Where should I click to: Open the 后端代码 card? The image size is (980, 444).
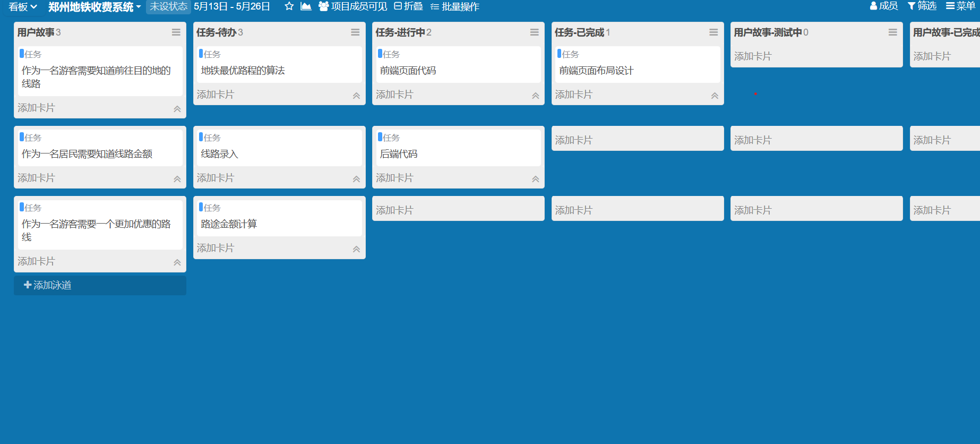459,148
